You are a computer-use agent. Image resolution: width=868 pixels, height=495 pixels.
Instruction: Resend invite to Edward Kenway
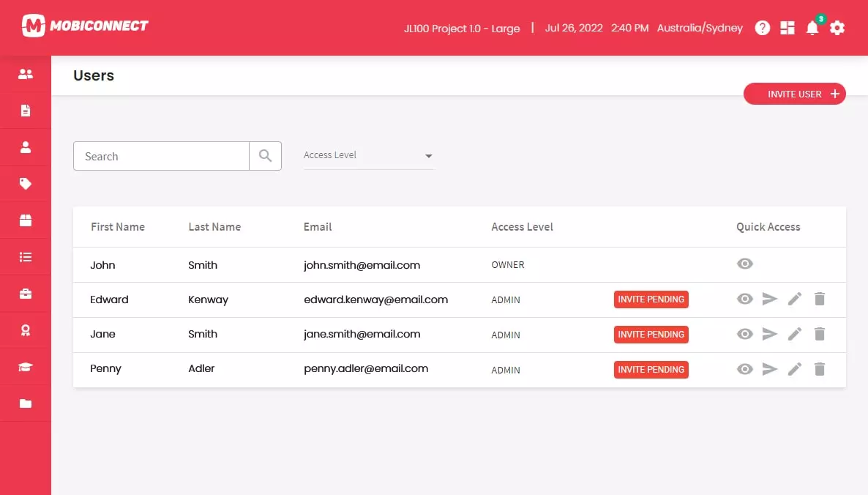(769, 299)
